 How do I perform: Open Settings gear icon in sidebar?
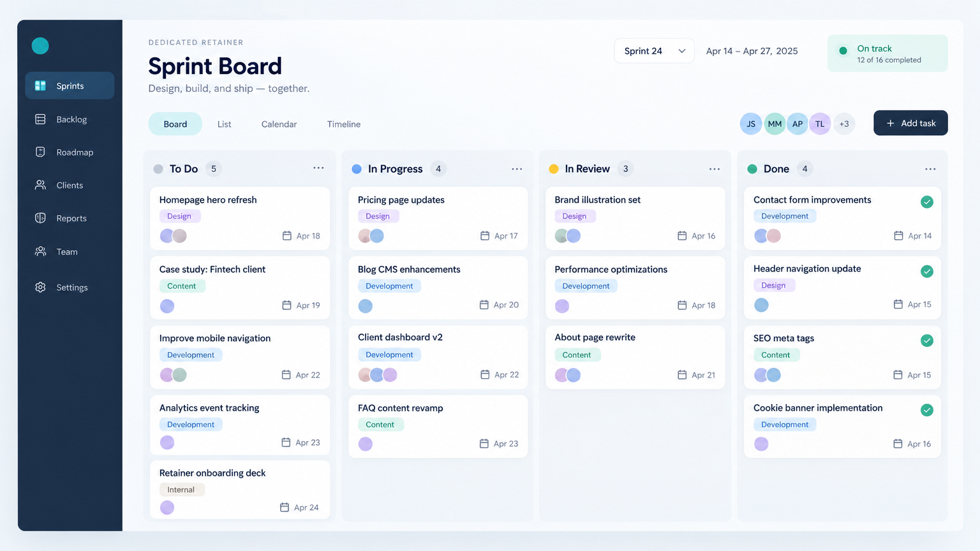pos(40,287)
